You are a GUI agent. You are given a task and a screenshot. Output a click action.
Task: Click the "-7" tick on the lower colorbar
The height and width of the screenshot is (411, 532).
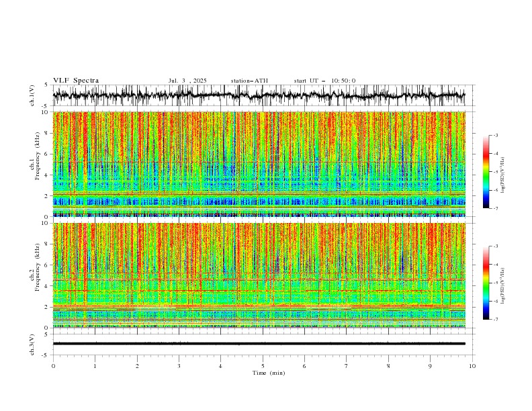pos(495,320)
